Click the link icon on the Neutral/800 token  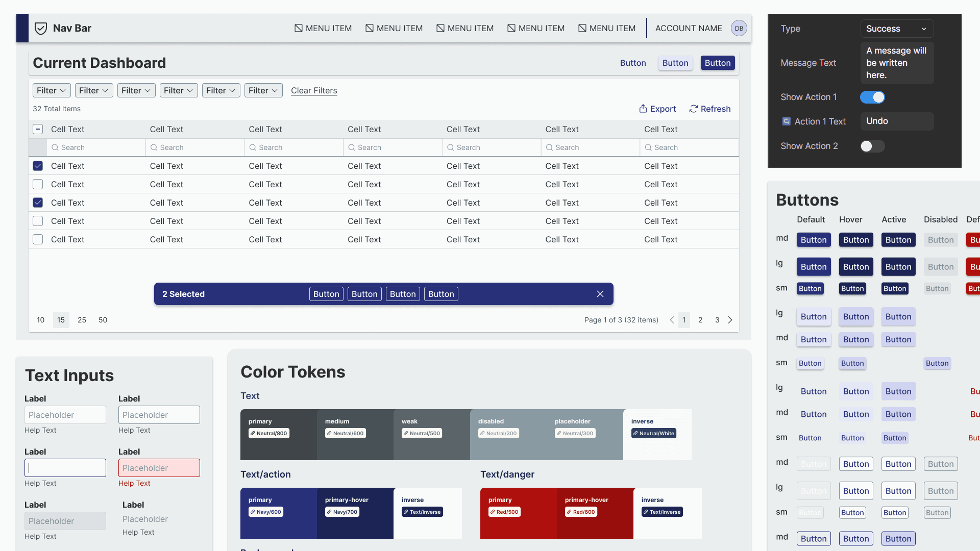tap(253, 433)
